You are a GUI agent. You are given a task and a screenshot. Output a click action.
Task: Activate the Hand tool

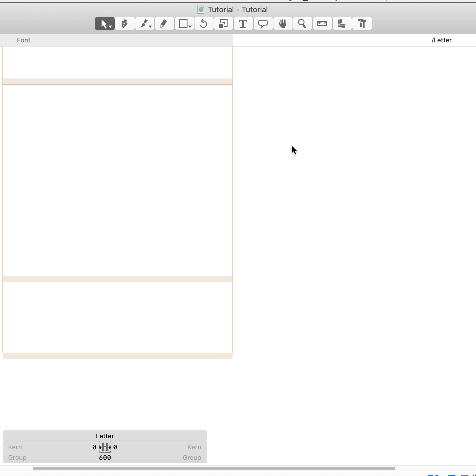[x=283, y=24]
